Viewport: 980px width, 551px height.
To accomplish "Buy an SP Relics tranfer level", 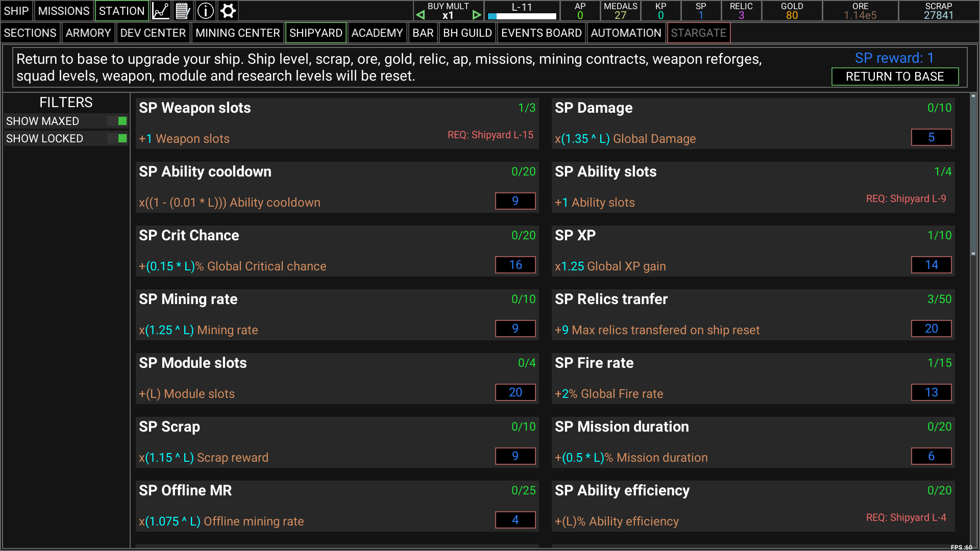I will click(x=931, y=329).
